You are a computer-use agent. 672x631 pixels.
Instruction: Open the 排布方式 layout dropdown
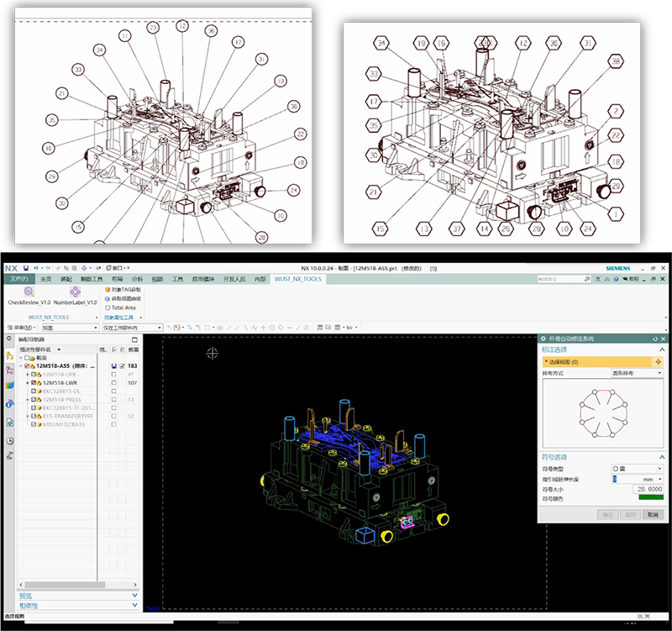click(x=638, y=373)
